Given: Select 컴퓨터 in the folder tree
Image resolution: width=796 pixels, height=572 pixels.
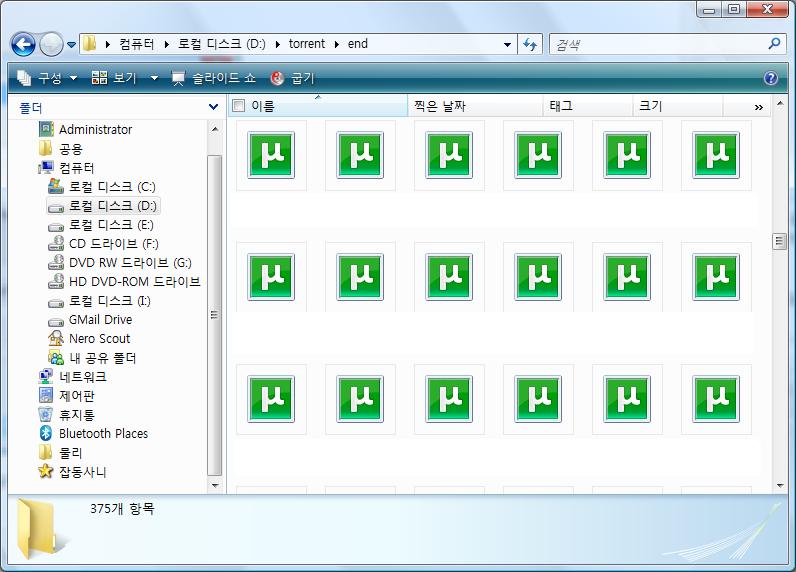Looking at the screenshot, I should pyautogui.click(x=67, y=167).
